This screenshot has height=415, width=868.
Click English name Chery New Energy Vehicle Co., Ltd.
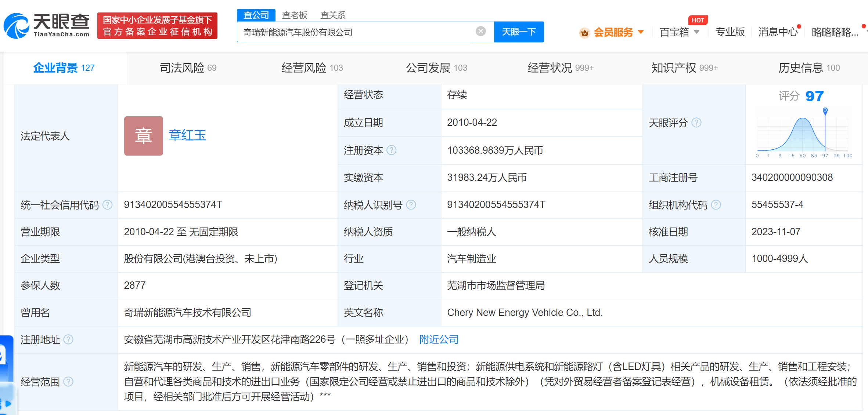point(525,313)
